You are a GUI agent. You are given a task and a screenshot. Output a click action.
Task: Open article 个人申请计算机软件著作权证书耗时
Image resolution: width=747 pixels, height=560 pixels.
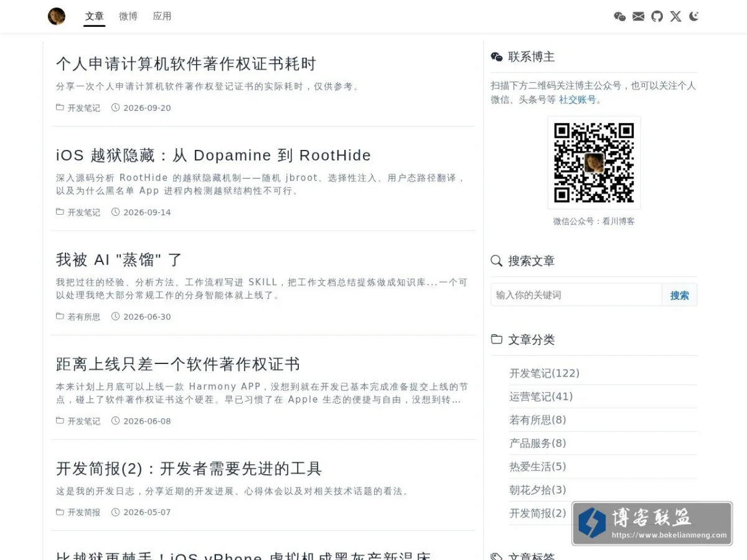[186, 63]
